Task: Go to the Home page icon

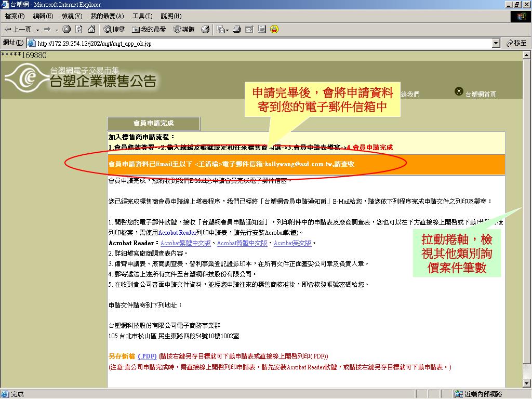Action: tap(91, 30)
